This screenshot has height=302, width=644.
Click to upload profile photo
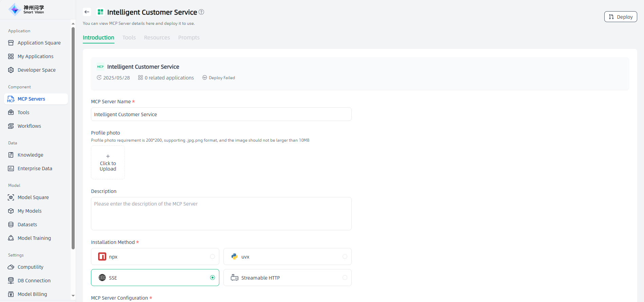click(x=108, y=162)
